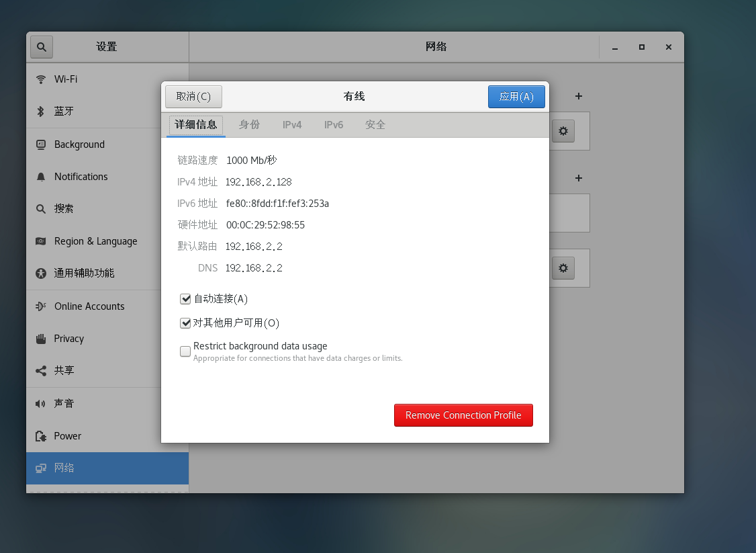Select the Privacy sidebar entry
Screen dimensions: 756x553
[70, 338]
